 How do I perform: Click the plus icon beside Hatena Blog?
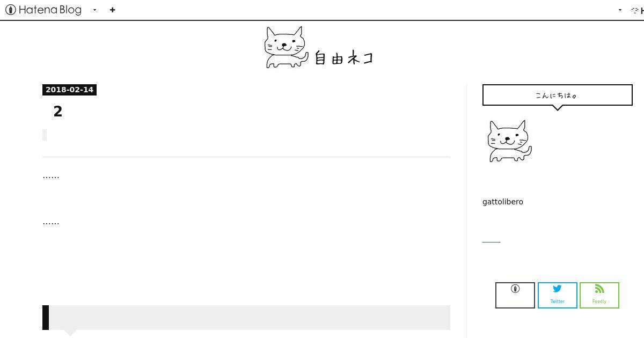point(112,10)
